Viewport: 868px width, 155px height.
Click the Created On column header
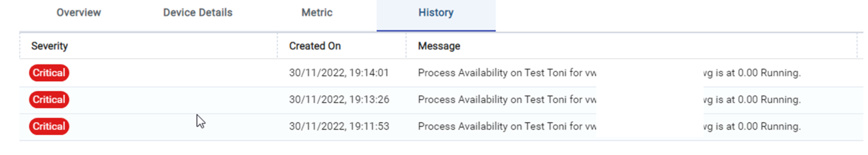[x=315, y=46]
